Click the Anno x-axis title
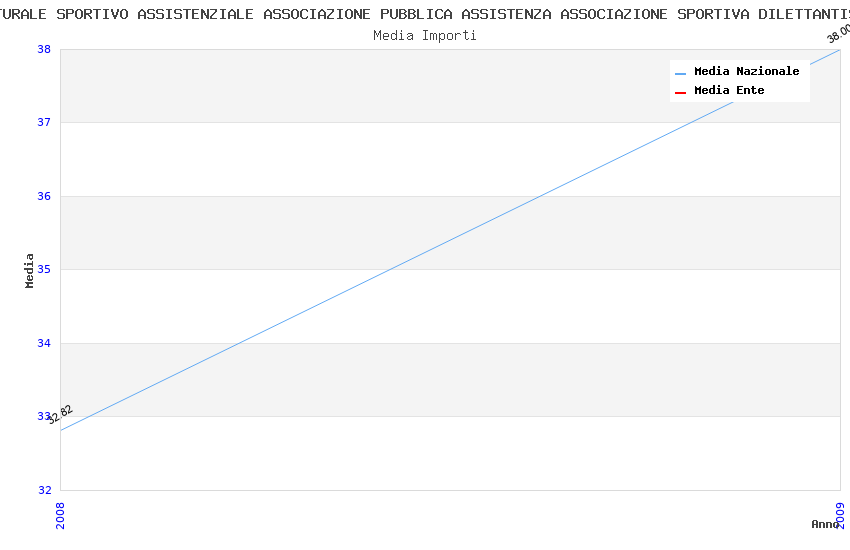This screenshot has height=550, width=850. pyautogui.click(x=823, y=524)
